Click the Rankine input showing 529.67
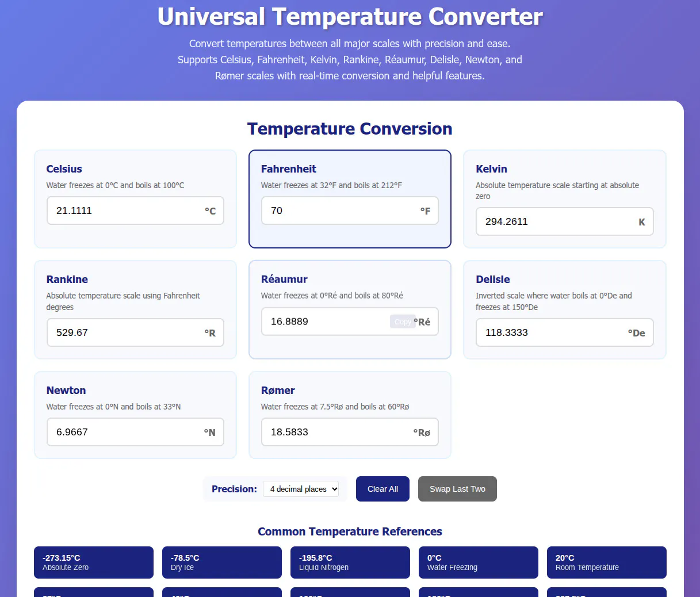Viewport: 700px width, 597px height. pyautogui.click(x=135, y=332)
